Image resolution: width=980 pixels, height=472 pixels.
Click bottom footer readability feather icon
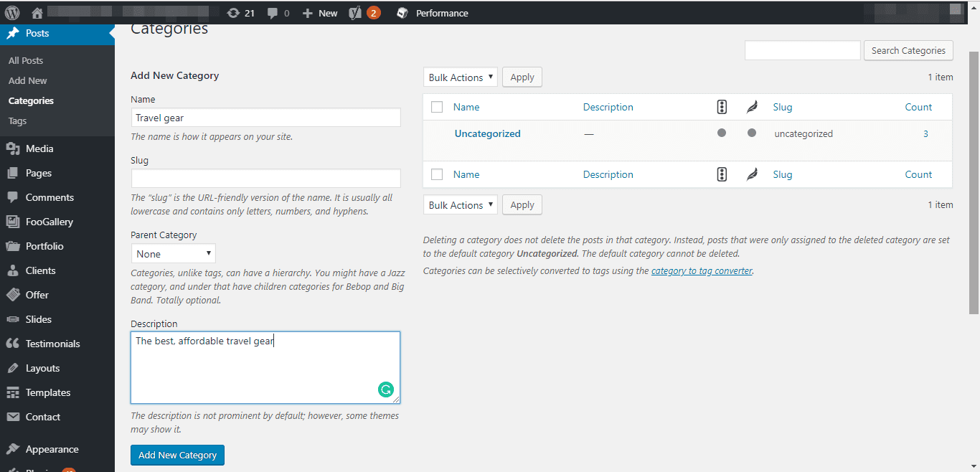pyautogui.click(x=752, y=174)
